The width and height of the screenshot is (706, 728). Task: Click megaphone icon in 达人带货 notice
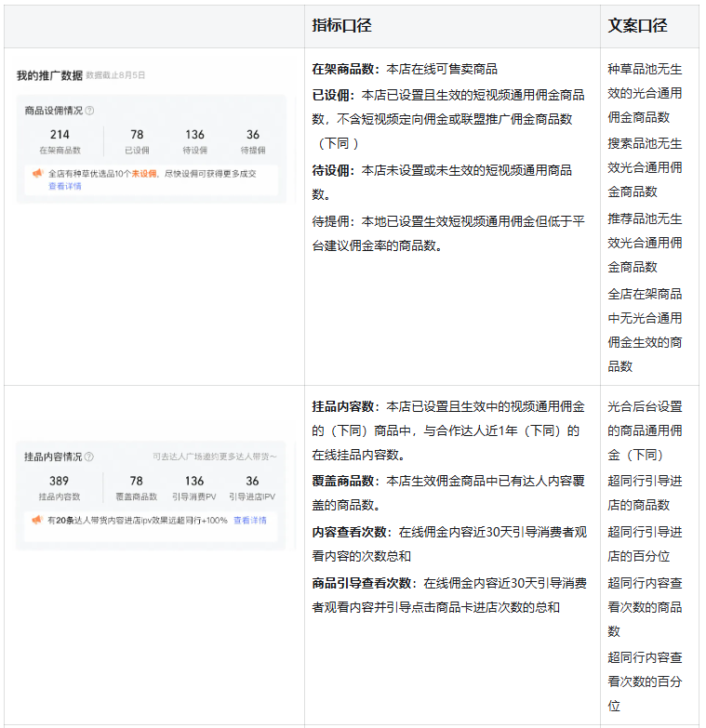click(x=37, y=520)
